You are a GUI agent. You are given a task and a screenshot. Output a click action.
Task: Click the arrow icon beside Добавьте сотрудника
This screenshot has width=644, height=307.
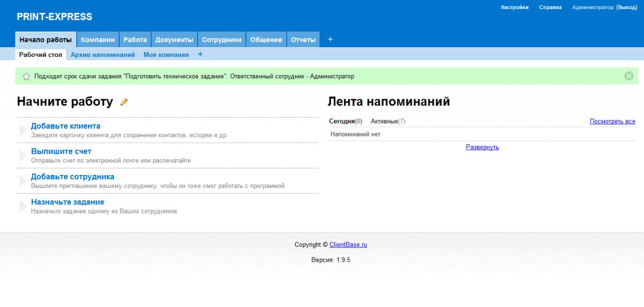coord(23,181)
